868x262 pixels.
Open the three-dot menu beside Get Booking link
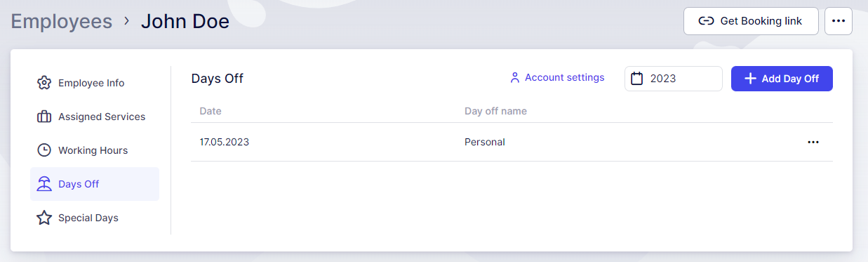tap(839, 21)
